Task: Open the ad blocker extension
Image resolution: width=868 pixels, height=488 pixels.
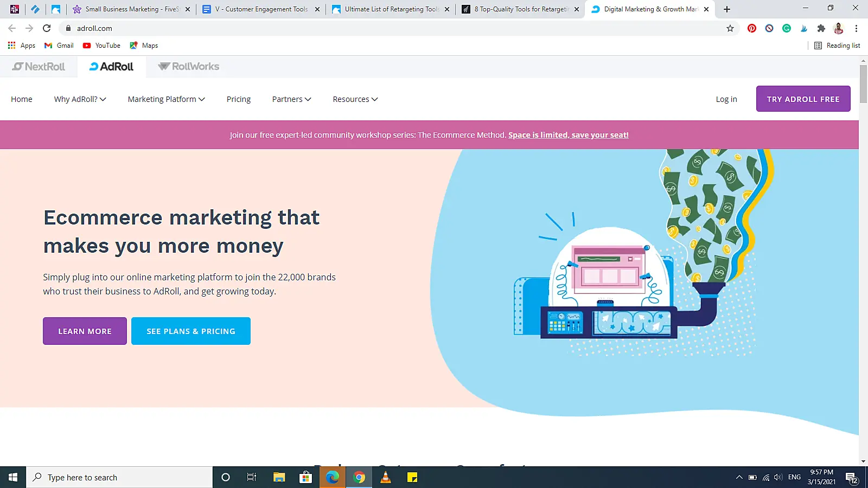Action: click(x=769, y=28)
